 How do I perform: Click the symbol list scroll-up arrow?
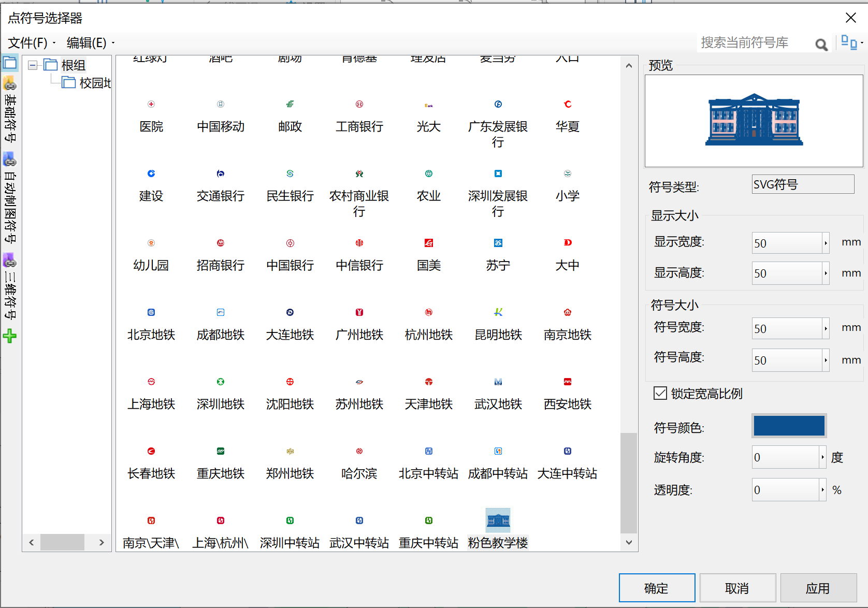(x=629, y=65)
